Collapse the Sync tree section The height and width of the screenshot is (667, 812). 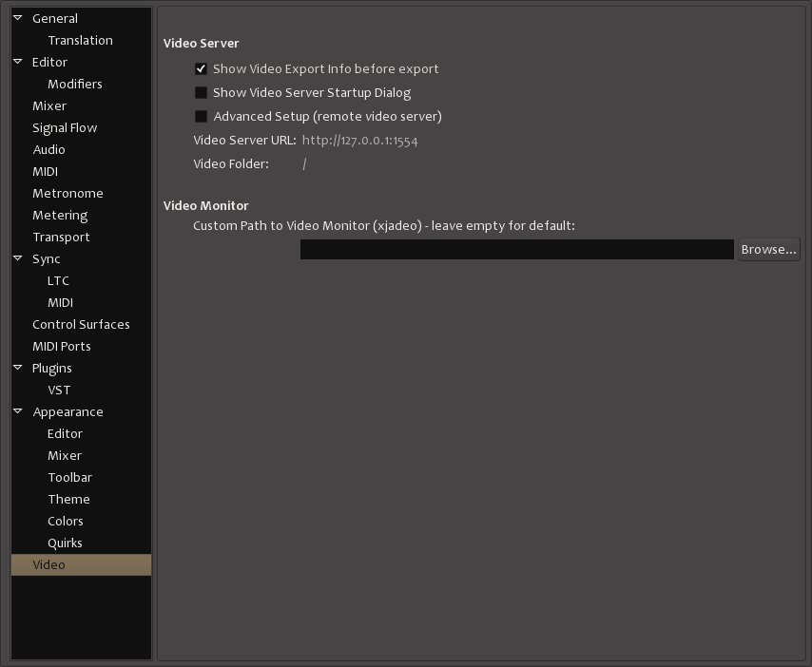(x=18, y=258)
